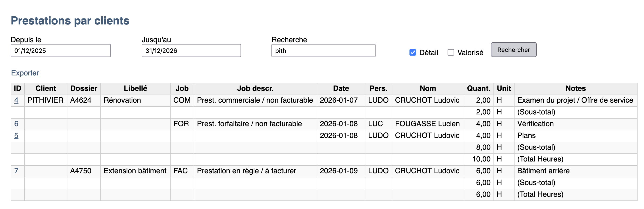Click the Bâtiment arrière note cell

tap(543, 171)
